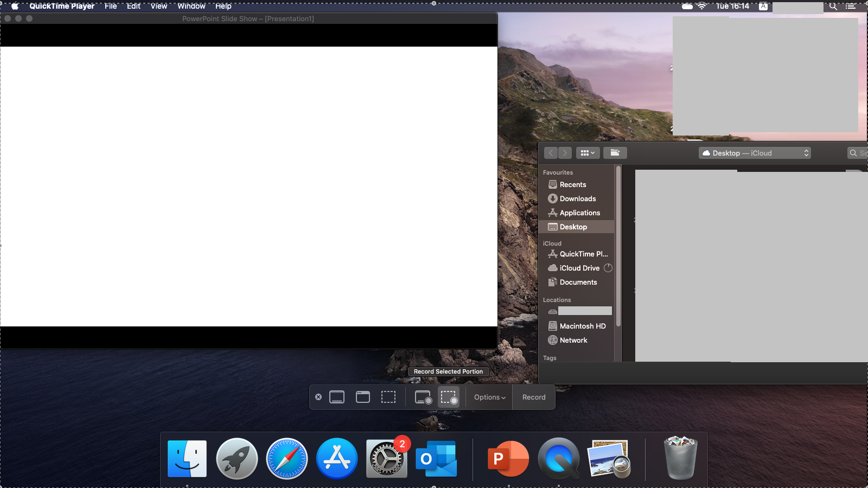Click the clock showing Tue 16:14
Image resolution: width=868 pixels, height=488 pixels.
coord(732,6)
